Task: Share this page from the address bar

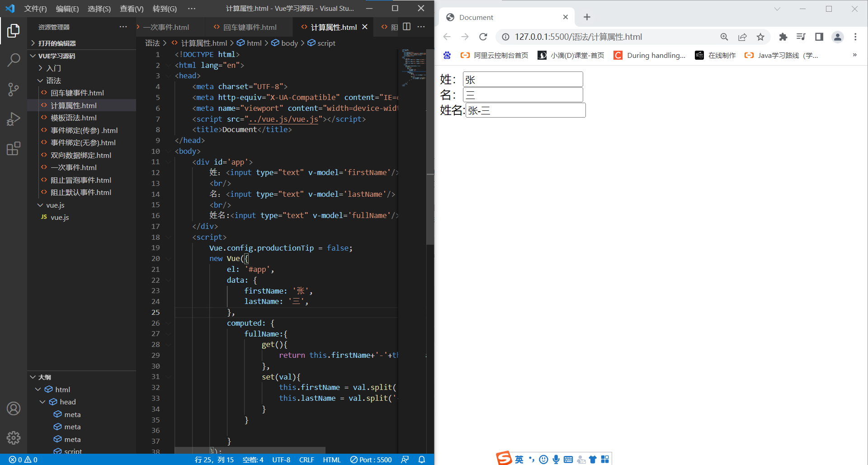Action: [x=742, y=37]
